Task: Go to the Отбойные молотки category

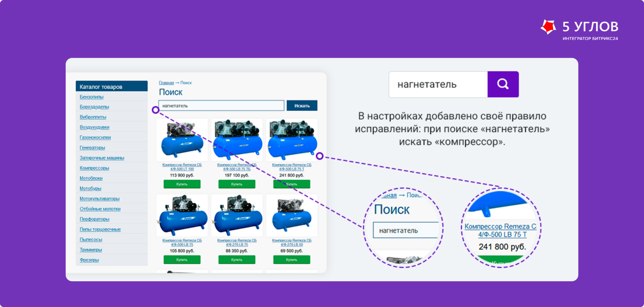Action: pyautogui.click(x=100, y=209)
